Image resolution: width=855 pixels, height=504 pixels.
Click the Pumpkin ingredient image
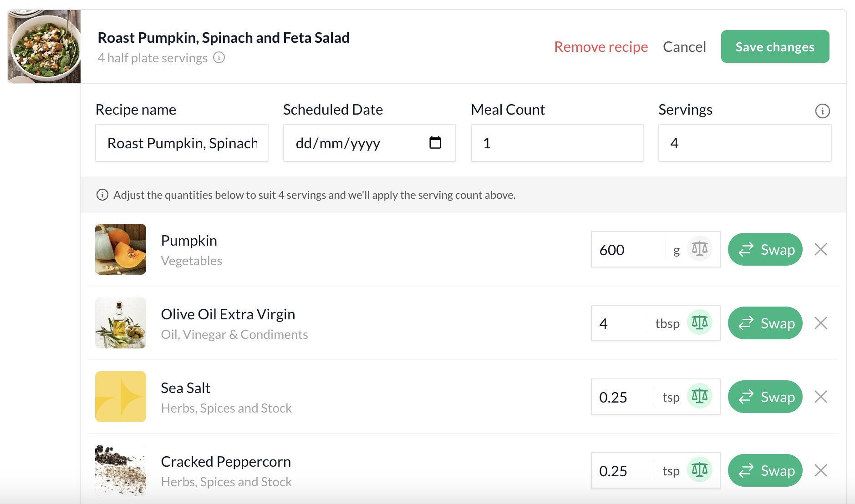(121, 249)
